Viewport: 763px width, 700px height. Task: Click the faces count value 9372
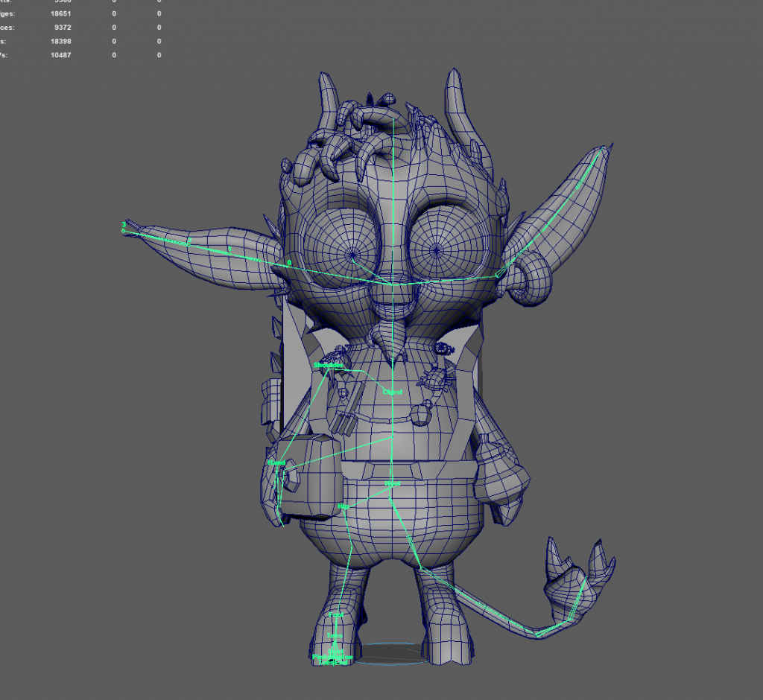pyautogui.click(x=62, y=28)
